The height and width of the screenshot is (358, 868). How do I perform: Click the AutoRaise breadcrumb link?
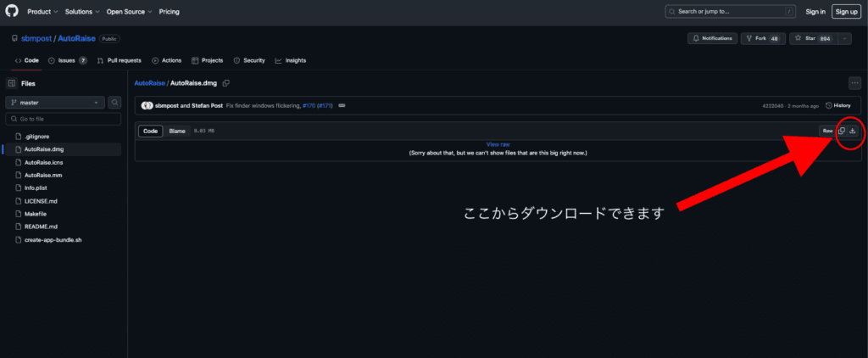point(149,83)
